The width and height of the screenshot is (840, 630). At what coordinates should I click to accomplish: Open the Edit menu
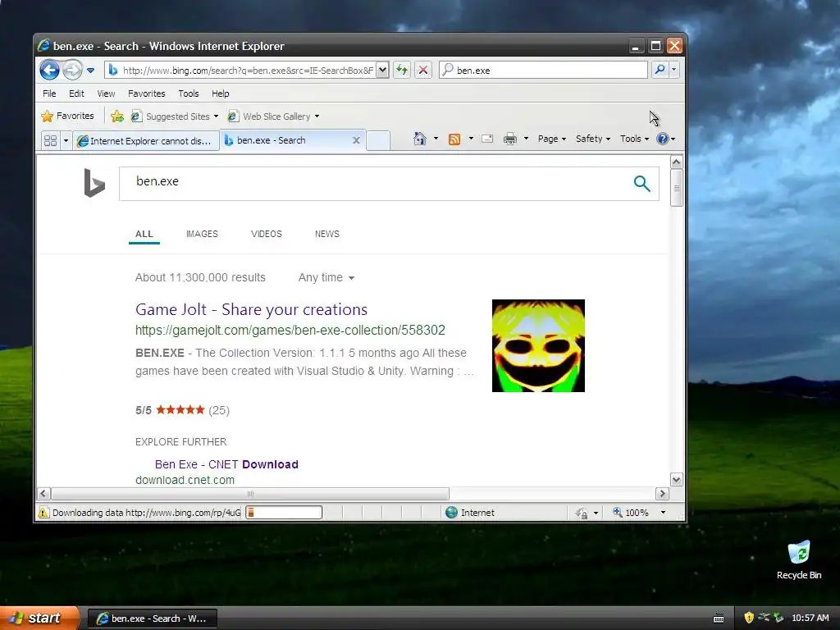pyautogui.click(x=76, y=94)
